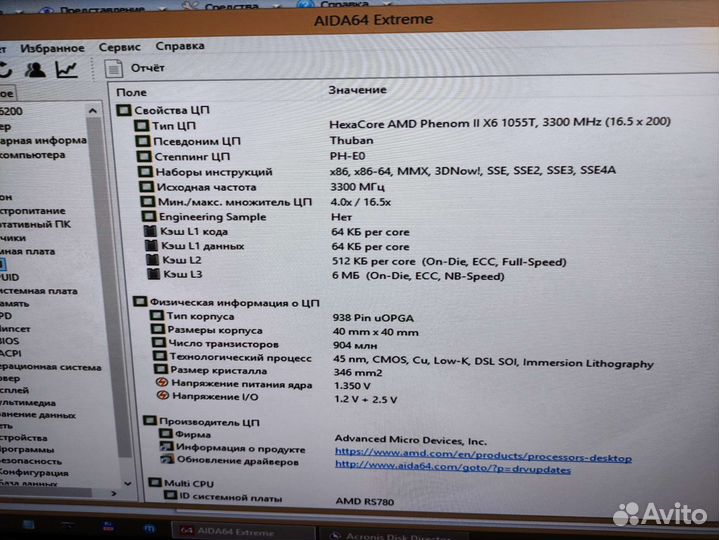This screenshot has width=719, height=540.
Task: Click the Напряжение I/O voltage icon
Action: (x=163, y=395)
